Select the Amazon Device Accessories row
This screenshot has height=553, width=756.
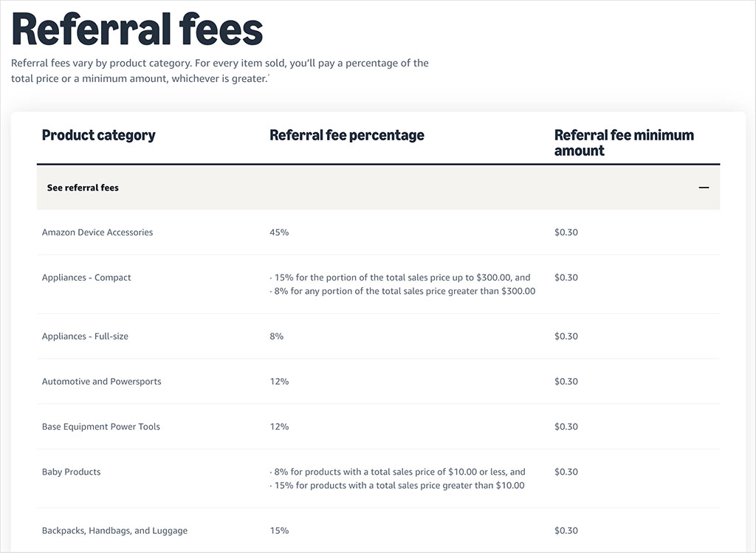point(97,232)
